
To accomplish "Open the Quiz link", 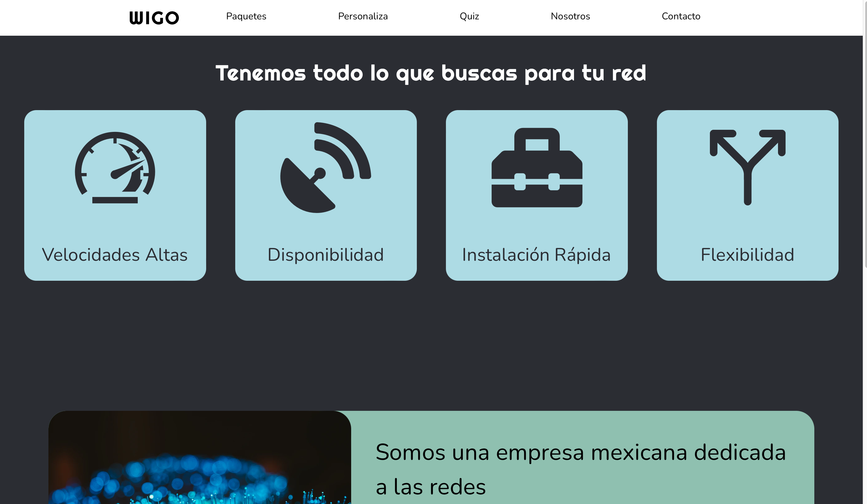I will click(469, 16).
